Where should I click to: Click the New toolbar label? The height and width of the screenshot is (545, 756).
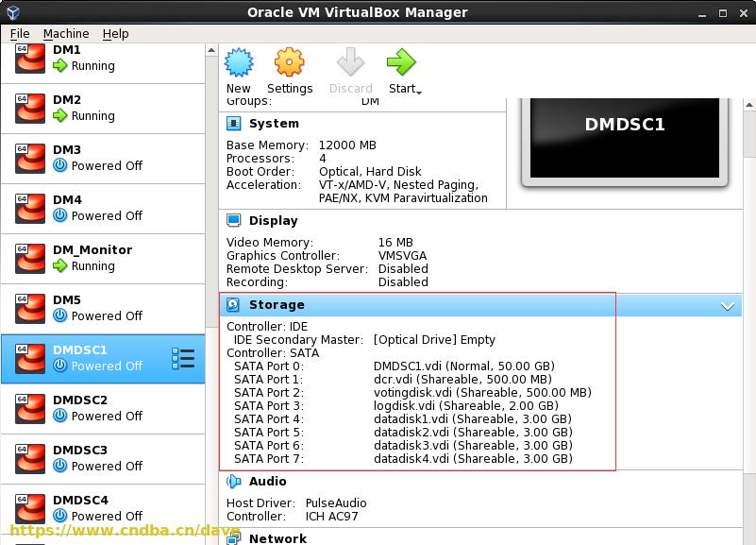coord(238,89)
